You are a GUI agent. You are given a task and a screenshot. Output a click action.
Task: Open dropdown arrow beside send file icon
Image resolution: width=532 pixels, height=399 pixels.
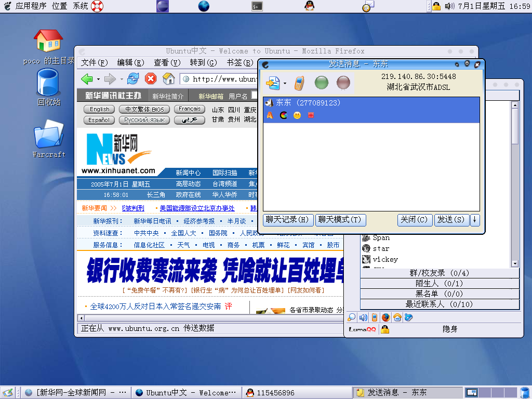point(285,83)
